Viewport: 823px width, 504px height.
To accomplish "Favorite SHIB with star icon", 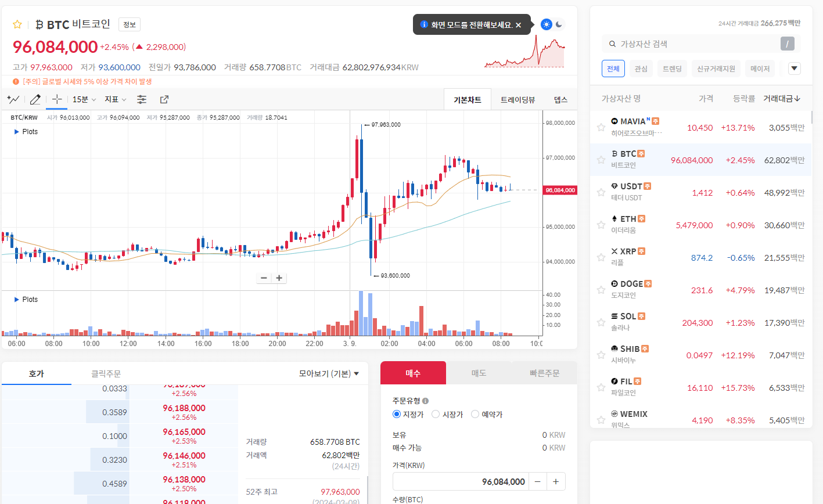I will [x=601, y=355].
